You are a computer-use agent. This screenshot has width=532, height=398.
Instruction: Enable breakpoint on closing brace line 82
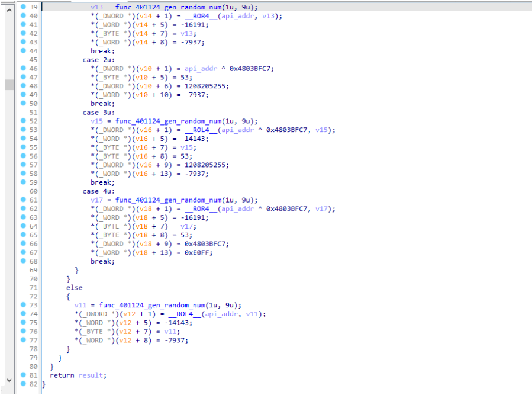[22, 384]
